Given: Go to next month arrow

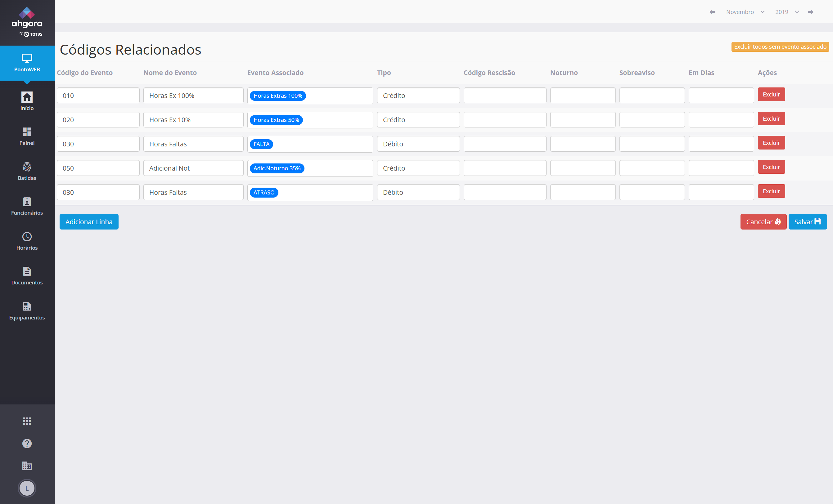Looking at the screenshot, I should 811,12.
